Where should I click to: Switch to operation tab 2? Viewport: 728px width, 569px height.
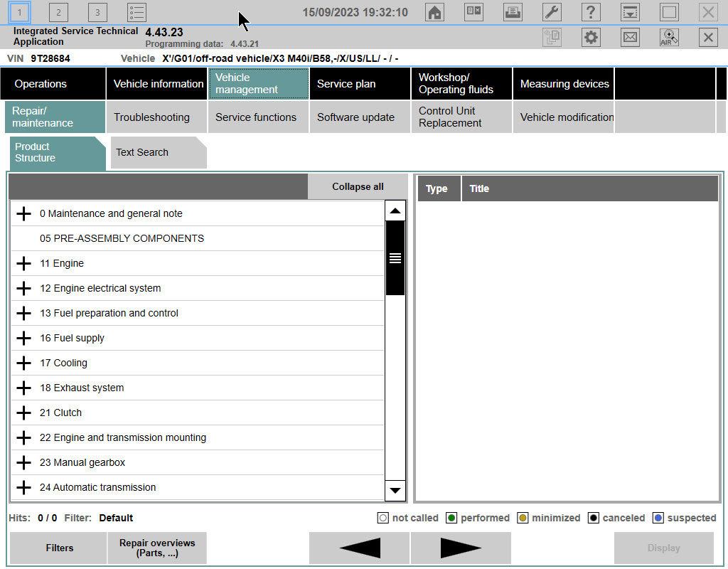(x=58, y=12)
